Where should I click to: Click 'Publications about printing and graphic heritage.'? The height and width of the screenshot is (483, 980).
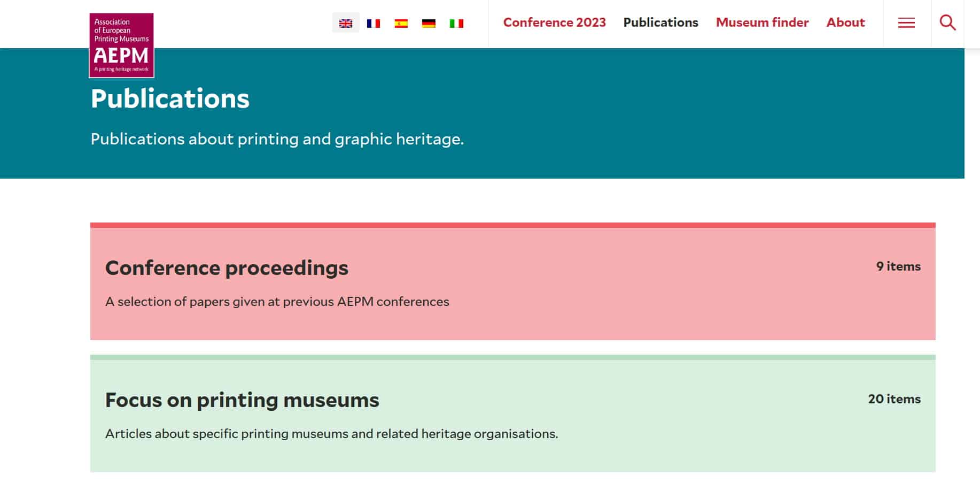click(x=277, y=139)
